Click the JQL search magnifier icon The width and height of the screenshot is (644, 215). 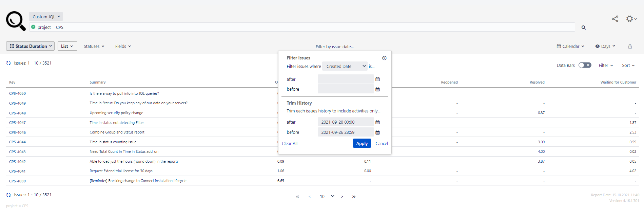[x=584, y=28]
